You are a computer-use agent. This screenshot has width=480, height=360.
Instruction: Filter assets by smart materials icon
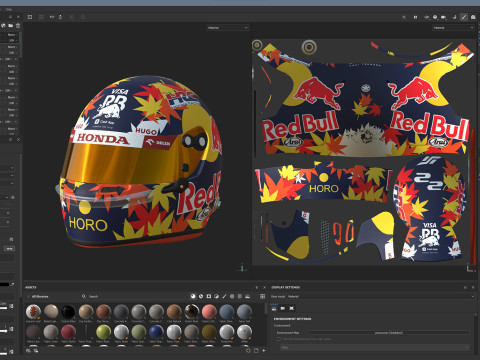pos(201,296)
